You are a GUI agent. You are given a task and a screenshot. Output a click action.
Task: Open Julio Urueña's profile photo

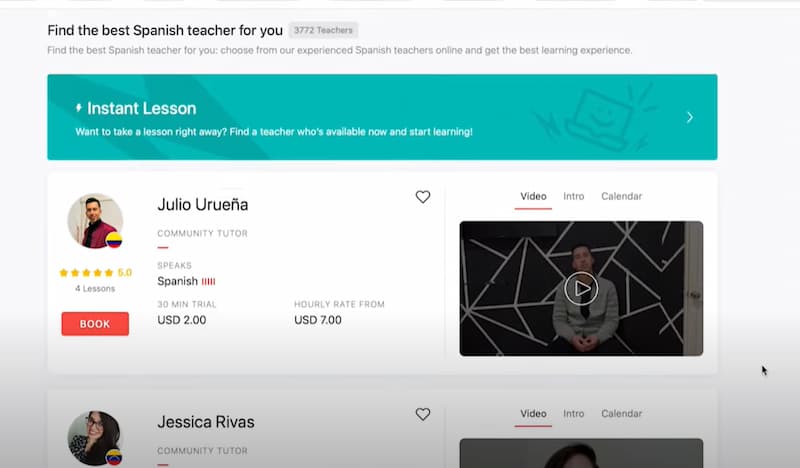click(95, 221)
